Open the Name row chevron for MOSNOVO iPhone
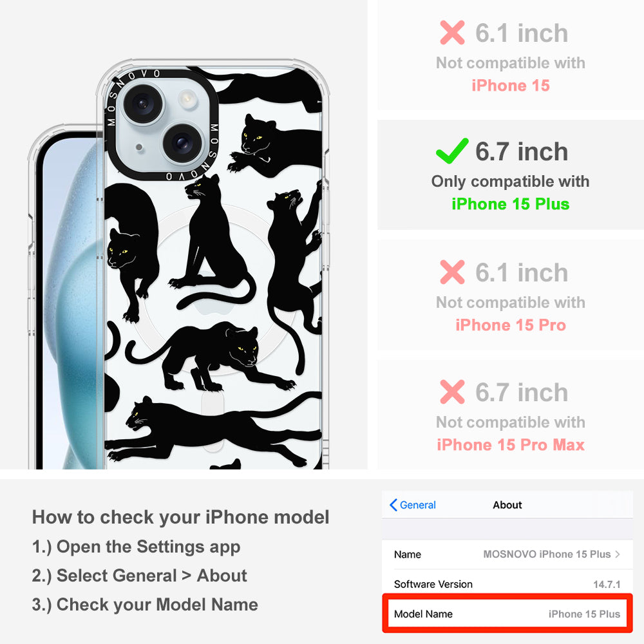Image resolution: width=644 pixels, height=644 pixels. 618,554
